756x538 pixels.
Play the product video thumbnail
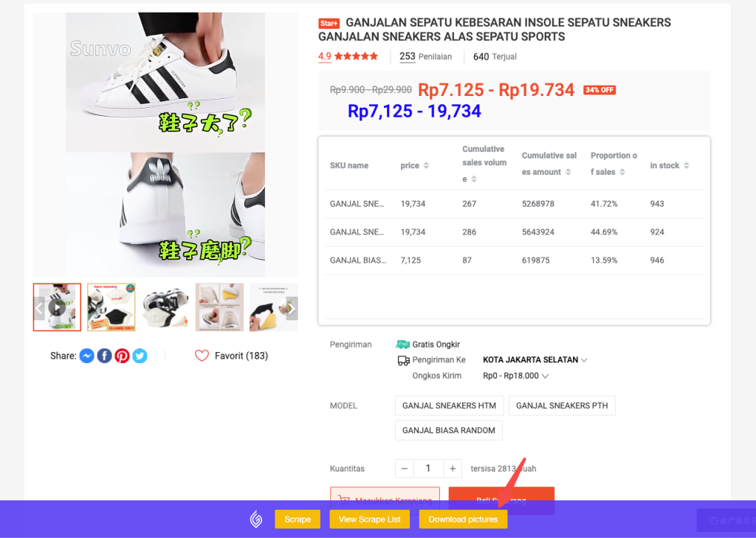coord(57,307)
